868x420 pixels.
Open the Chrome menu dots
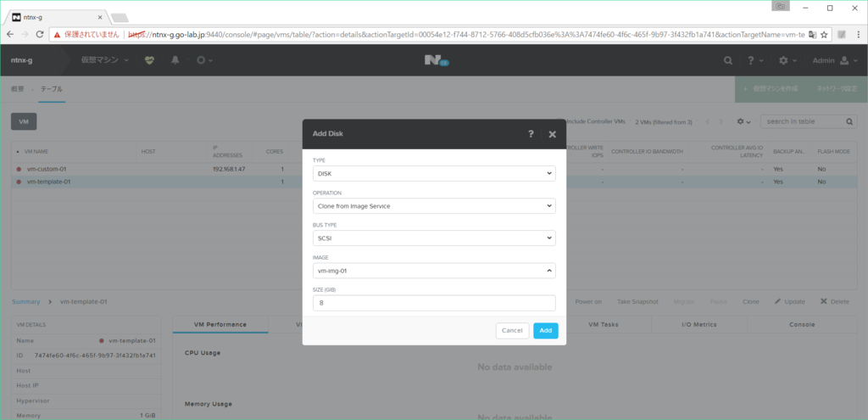pyautogui.click(x=858, y=34)
